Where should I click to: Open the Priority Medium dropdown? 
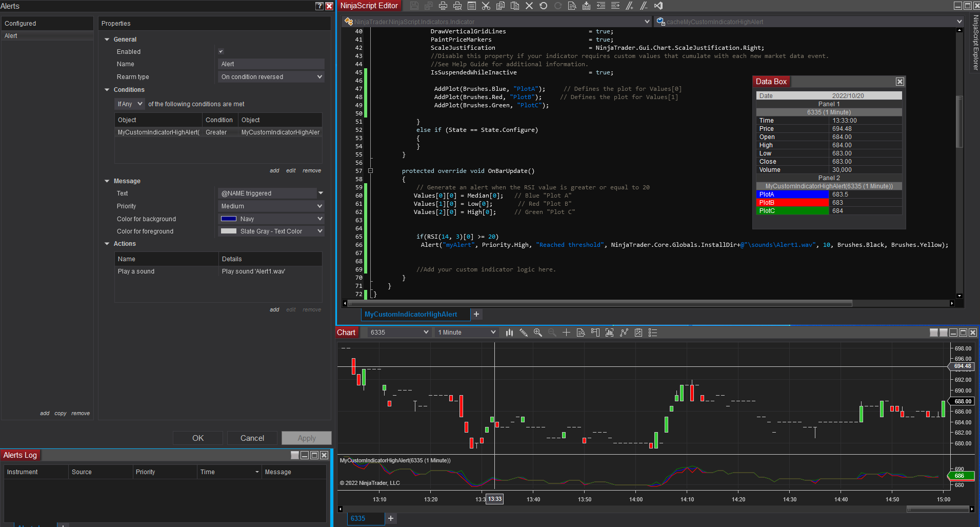click(x=271, y=206)
